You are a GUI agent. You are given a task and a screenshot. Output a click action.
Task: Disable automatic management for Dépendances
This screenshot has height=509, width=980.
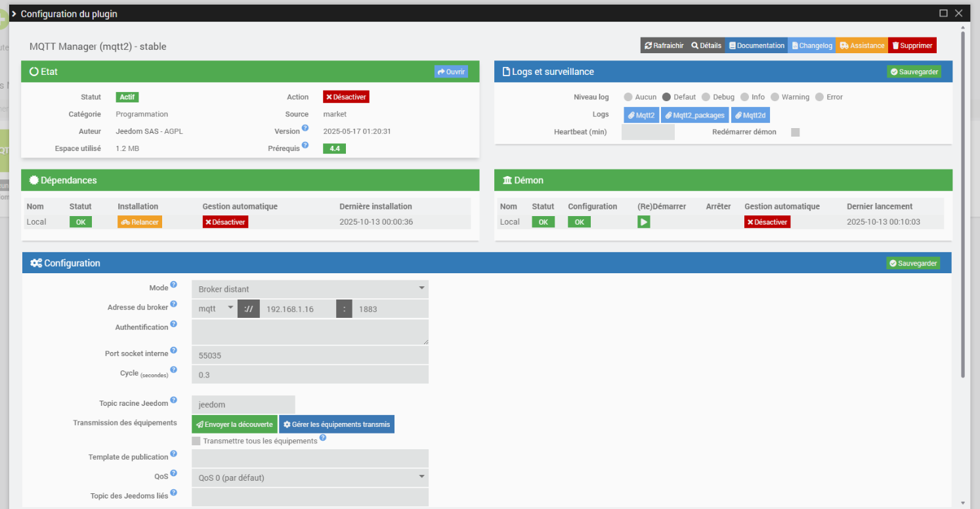(x=225, y=222)
